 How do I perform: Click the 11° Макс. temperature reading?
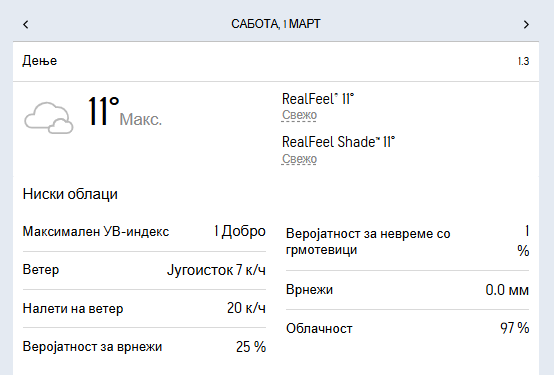[124, 112]
